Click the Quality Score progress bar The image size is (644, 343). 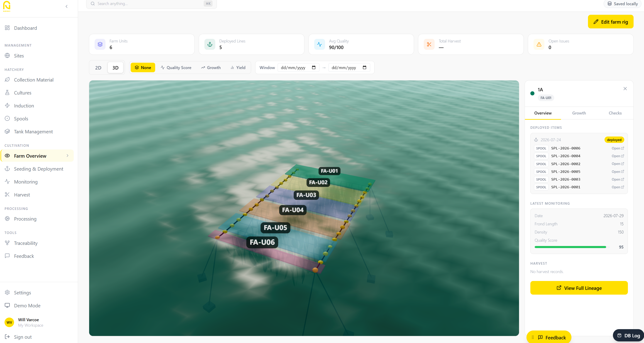tap(572, 247)
